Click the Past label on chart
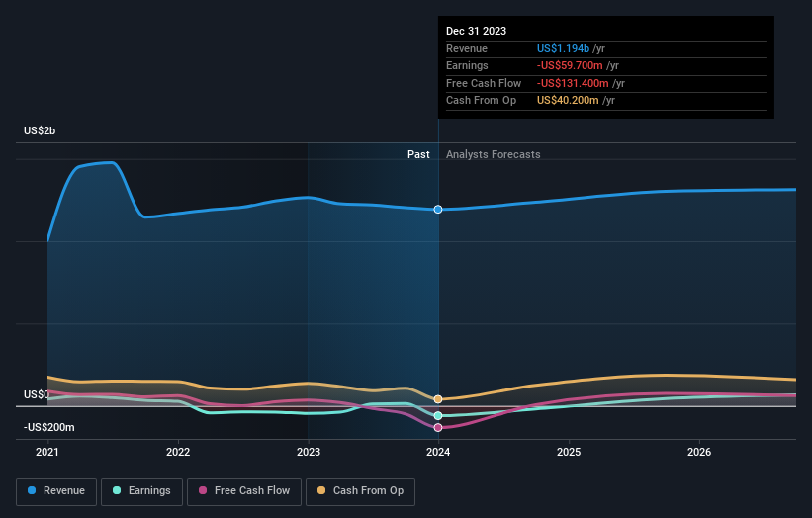812x518 pixels. point(418,155)
